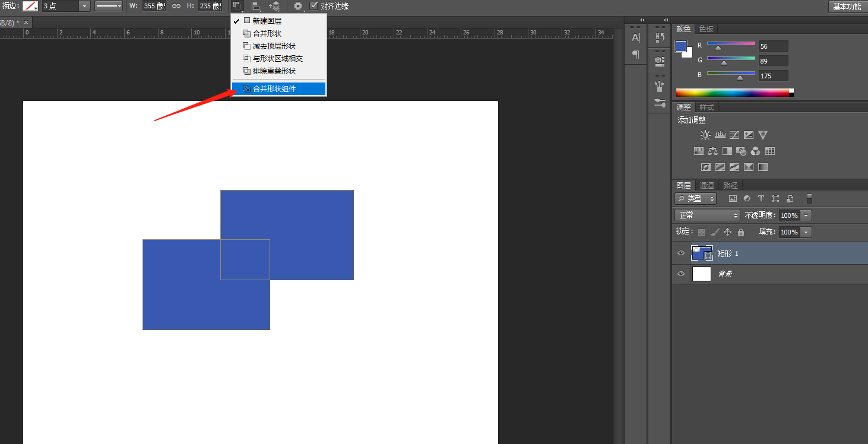Expand the stroke width 3 点 dropdown arrow

pyautogui.click(x=84, y=6)
